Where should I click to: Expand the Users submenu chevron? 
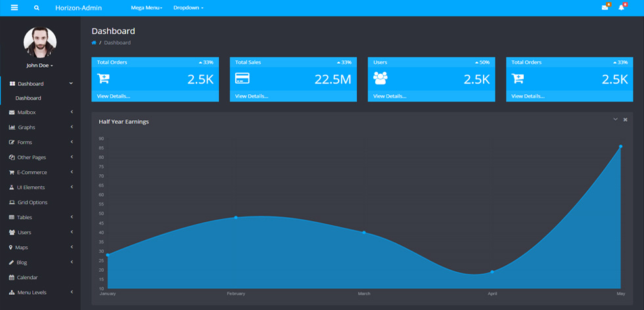click(x=72, y=232)
